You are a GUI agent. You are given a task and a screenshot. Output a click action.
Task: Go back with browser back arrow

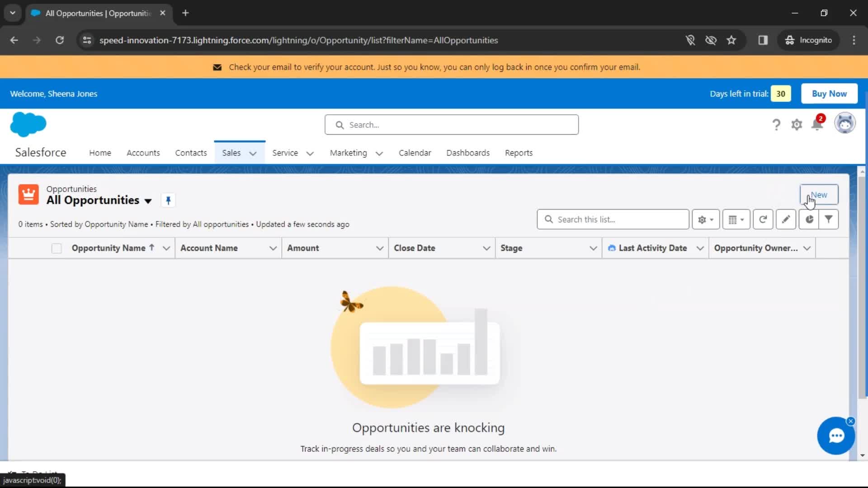(14, 40)
